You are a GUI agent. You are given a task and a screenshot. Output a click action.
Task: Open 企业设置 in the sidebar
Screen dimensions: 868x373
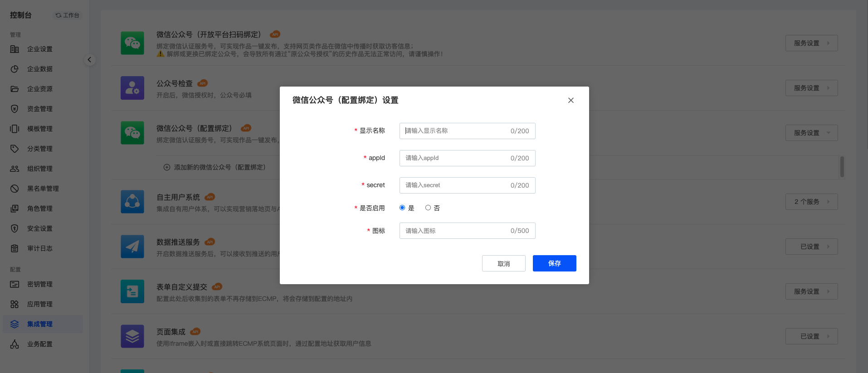[x=40, y=49]
